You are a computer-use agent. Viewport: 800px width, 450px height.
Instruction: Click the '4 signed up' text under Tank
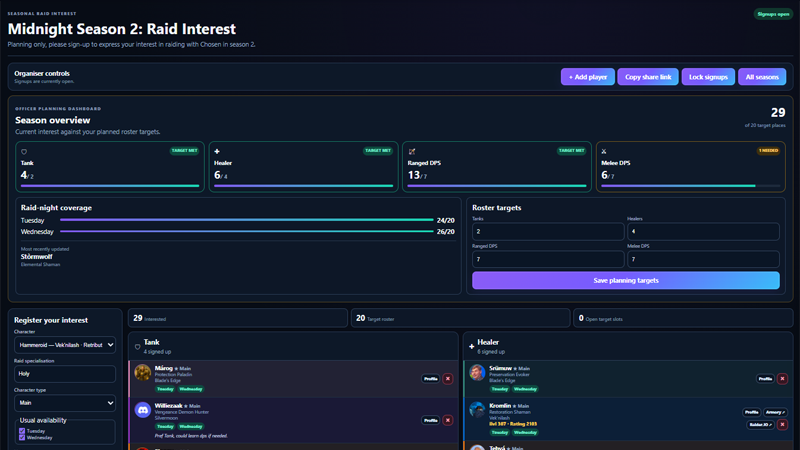[x=157, y=352]
